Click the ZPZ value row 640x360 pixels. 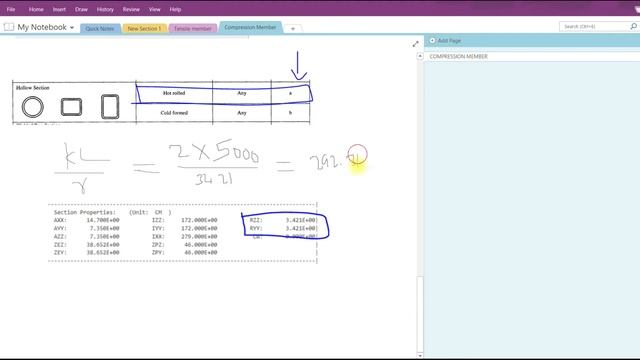pyautogui.click(x=184, y=244)
